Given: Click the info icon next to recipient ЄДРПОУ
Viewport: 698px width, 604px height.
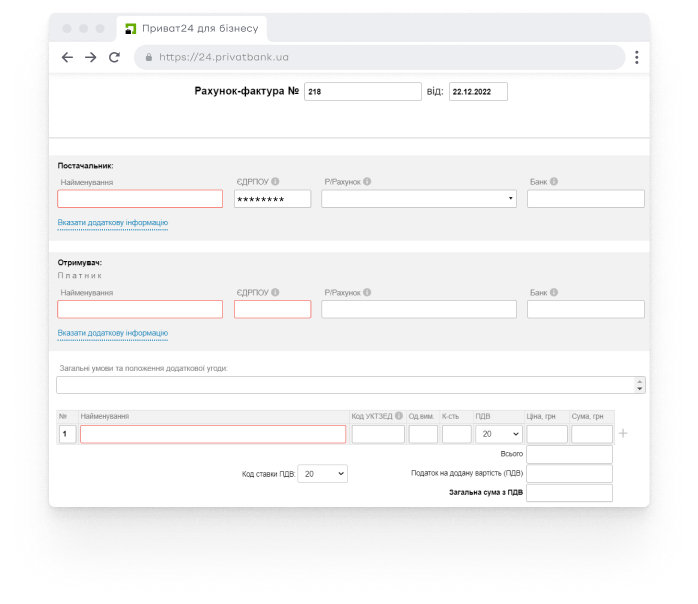Looking at the screenshot, I should [275, 292].
